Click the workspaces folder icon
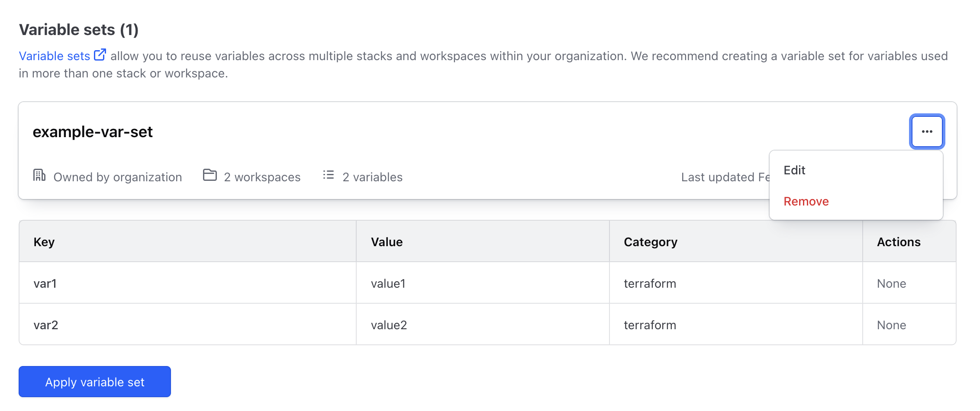 click(210, 175)
